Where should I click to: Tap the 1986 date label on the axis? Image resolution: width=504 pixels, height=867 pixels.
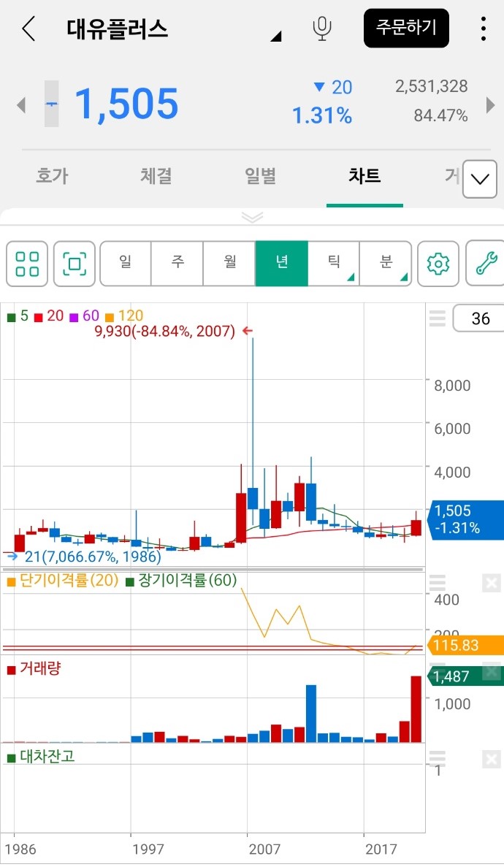pos(20,849)
